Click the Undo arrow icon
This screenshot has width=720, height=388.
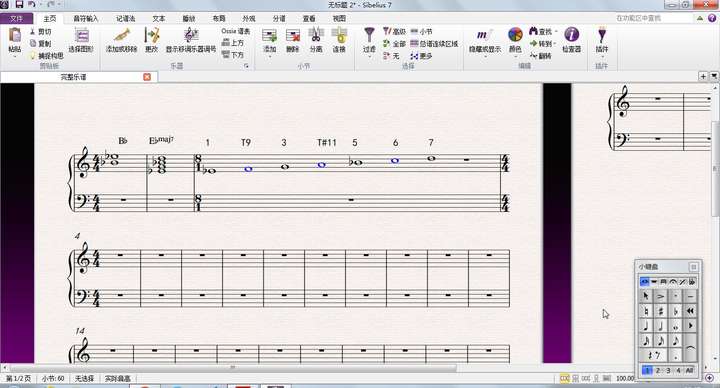[x=32, y=5]
